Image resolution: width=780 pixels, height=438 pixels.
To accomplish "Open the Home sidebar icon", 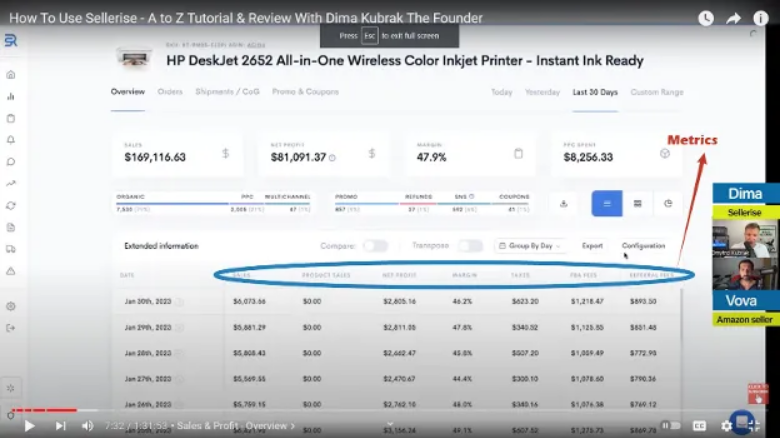I will point(10,75).
